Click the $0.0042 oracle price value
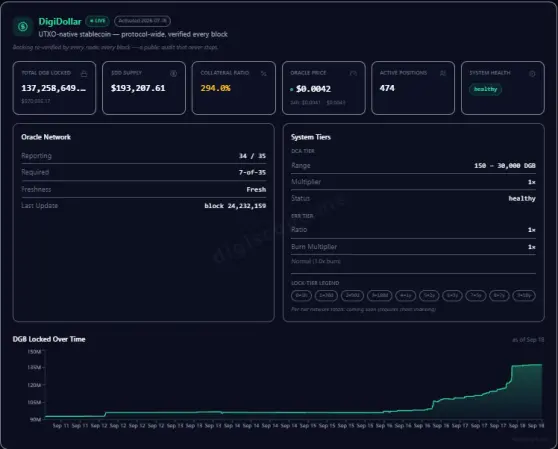This screenshot has width=558, height=449. (x=313, y=89)
